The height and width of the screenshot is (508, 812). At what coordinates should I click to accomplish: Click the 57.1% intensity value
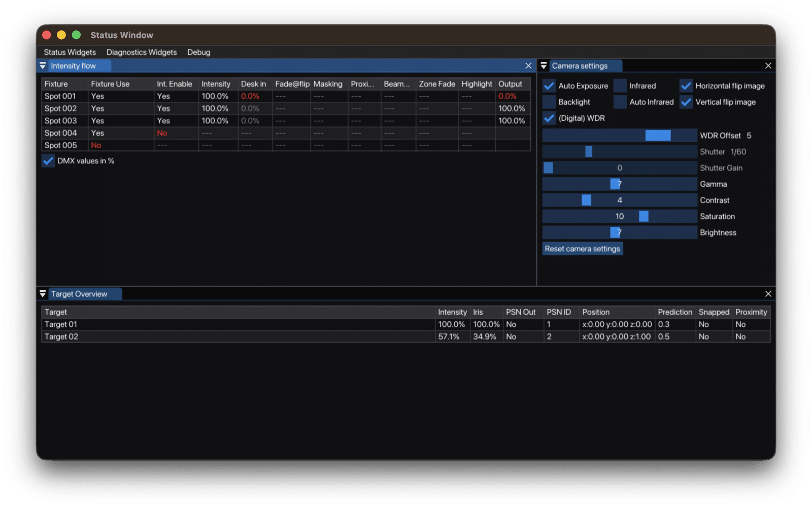coord(449,336)
